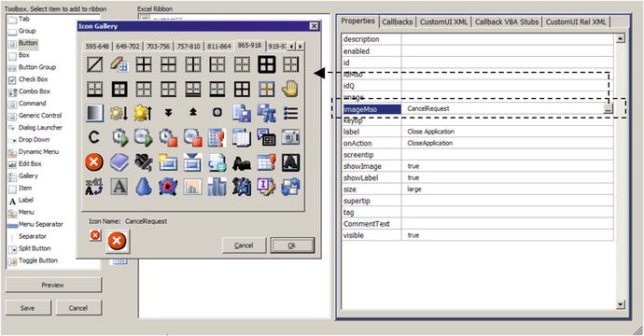Pick the yellow hand icon in gallery
Image resolution: width=644 pixels, height=336 pixels.
pos(290,89)
